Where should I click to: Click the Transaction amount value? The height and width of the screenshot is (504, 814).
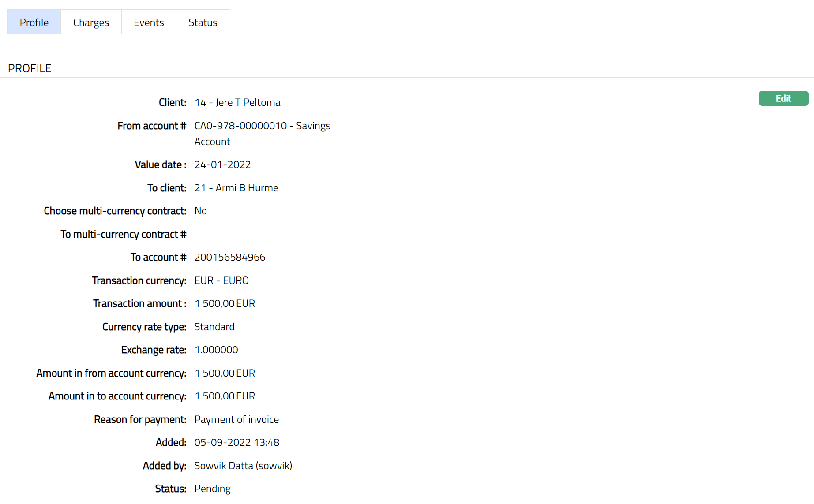(x=225, y=304)
